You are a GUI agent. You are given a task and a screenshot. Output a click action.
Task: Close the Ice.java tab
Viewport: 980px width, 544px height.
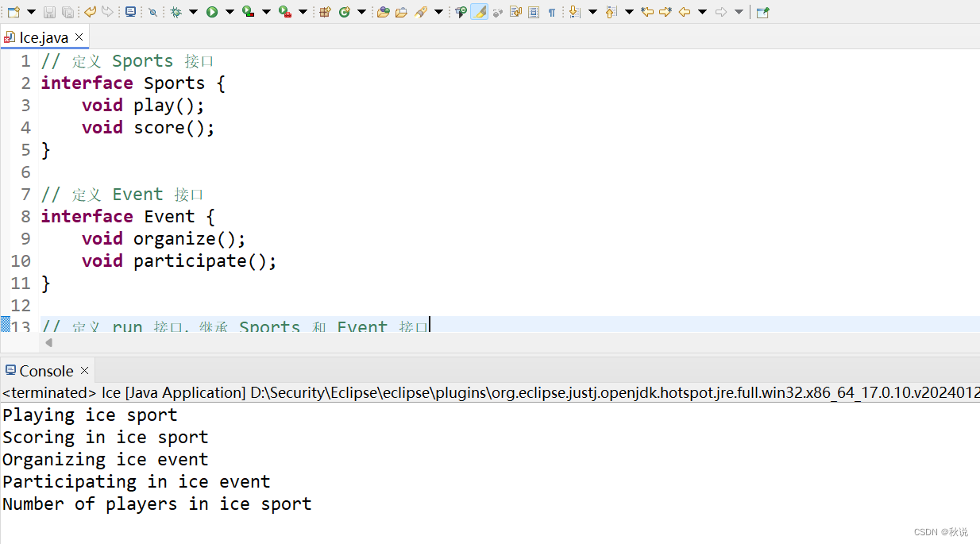click(x=79, y=37)
